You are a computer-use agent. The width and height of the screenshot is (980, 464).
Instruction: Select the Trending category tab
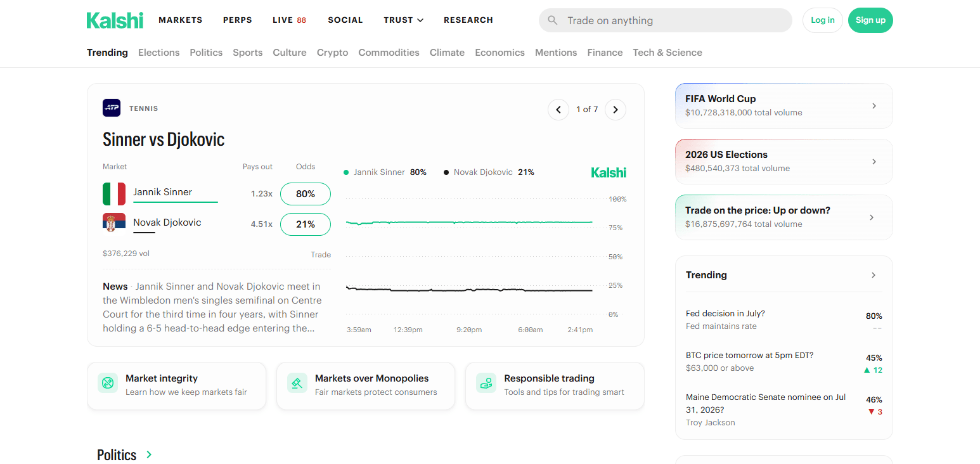pos(107,53)
